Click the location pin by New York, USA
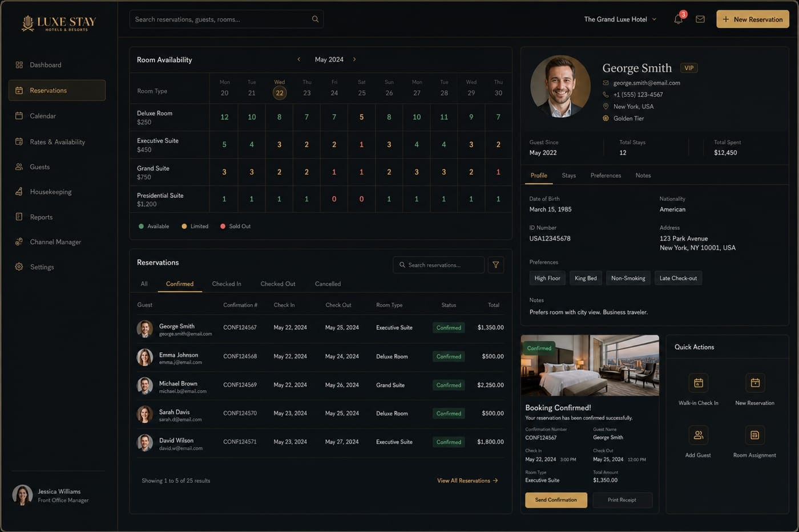This screenshot has height=532, width=799. point(606,107)
